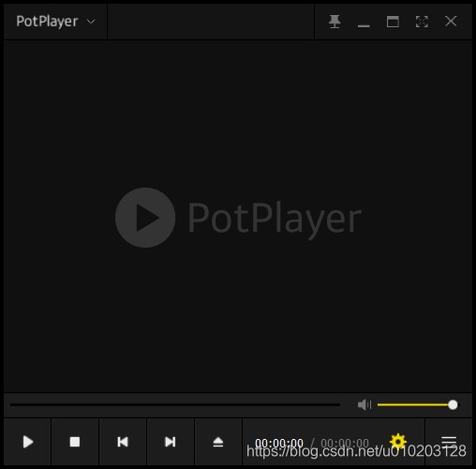
Task: Go to the previous track
Action: point(123,442)
